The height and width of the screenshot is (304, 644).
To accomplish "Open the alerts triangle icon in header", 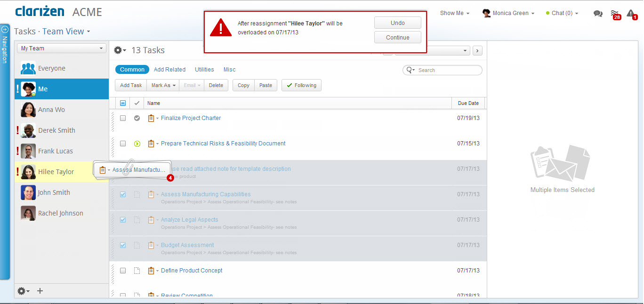I will tap(631, 14).
